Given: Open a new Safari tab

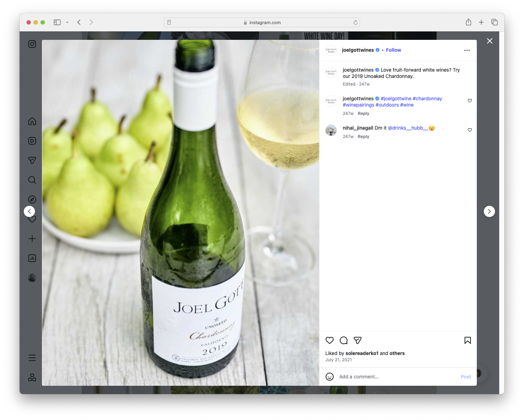Looking at the screenshot, I should click(481, 22).
